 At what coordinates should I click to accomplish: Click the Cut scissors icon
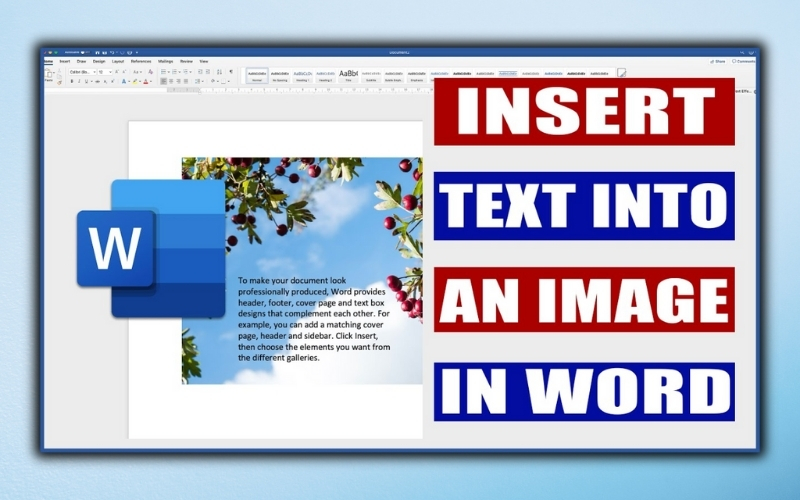pos(59,70)
